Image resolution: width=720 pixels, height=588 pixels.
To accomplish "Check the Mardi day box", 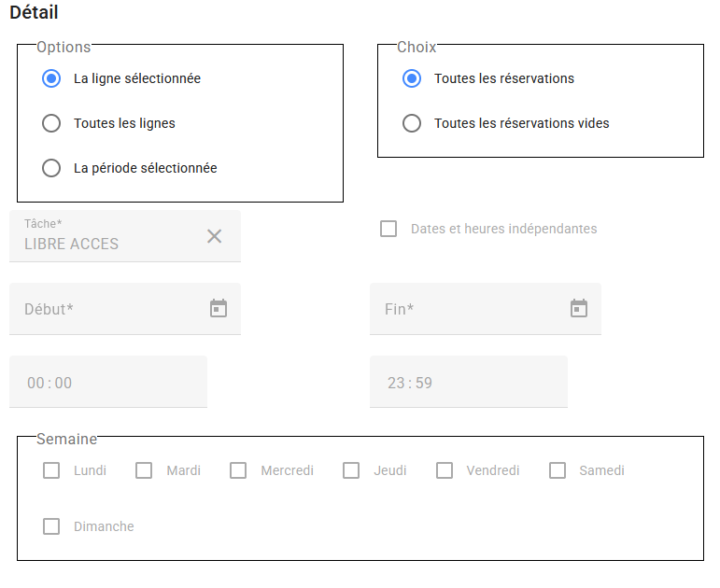I will click(x=144, y=470).
